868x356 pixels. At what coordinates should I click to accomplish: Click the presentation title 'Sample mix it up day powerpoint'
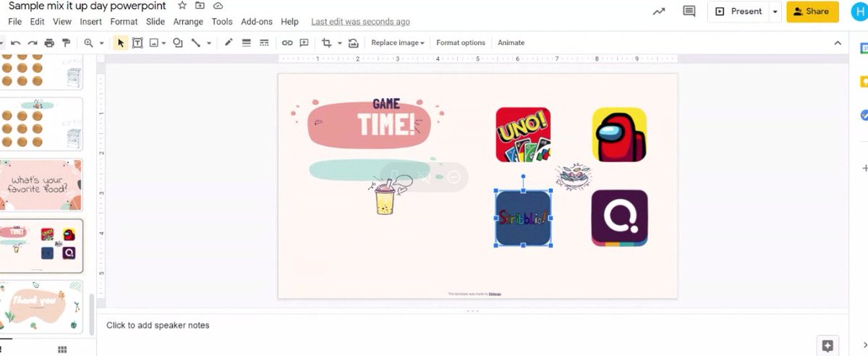click(x=87, y=6)
